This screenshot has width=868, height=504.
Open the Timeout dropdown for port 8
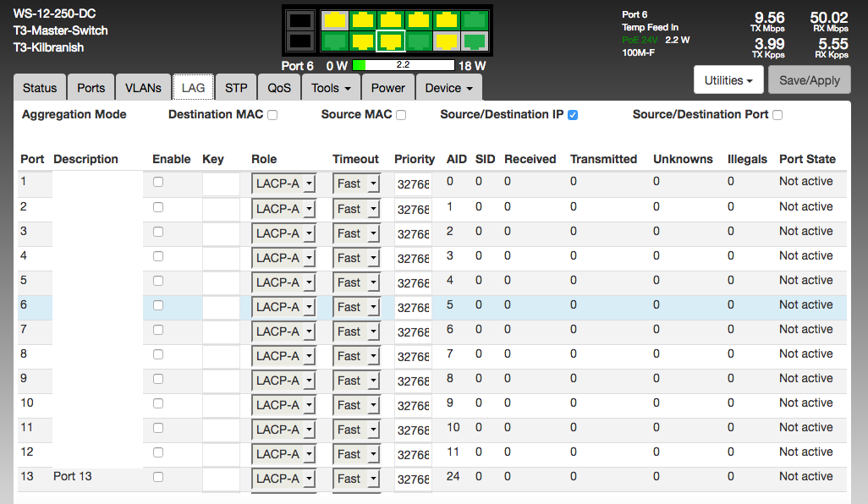[355, 356]
